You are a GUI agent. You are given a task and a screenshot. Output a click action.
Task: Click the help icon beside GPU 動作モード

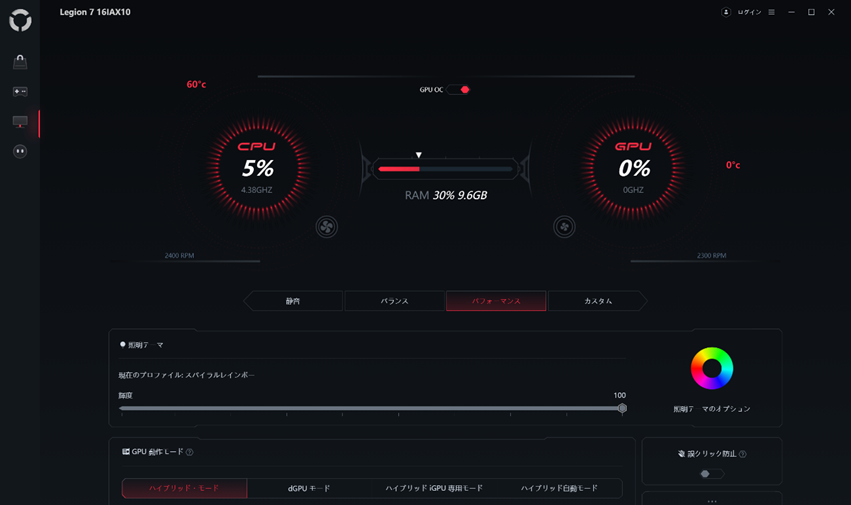click(x=189, y=452)
